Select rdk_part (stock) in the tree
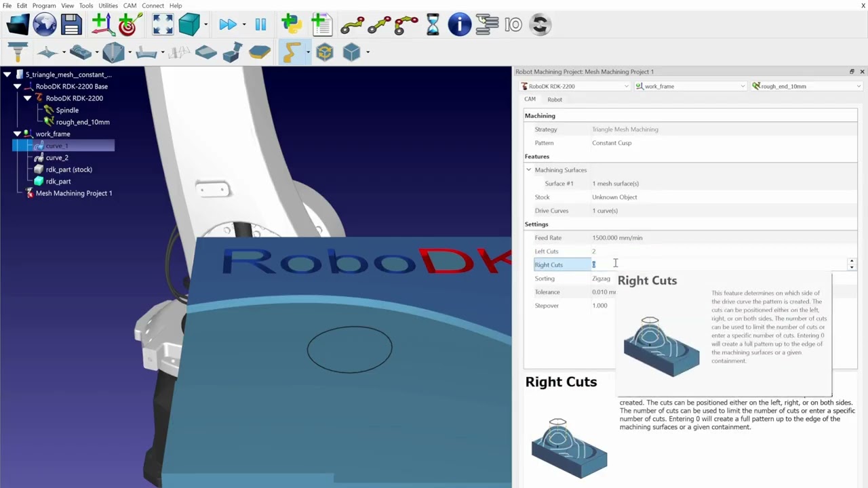This screenshot has height=488, width=868. pyautogui.click(x=68, y=169)
